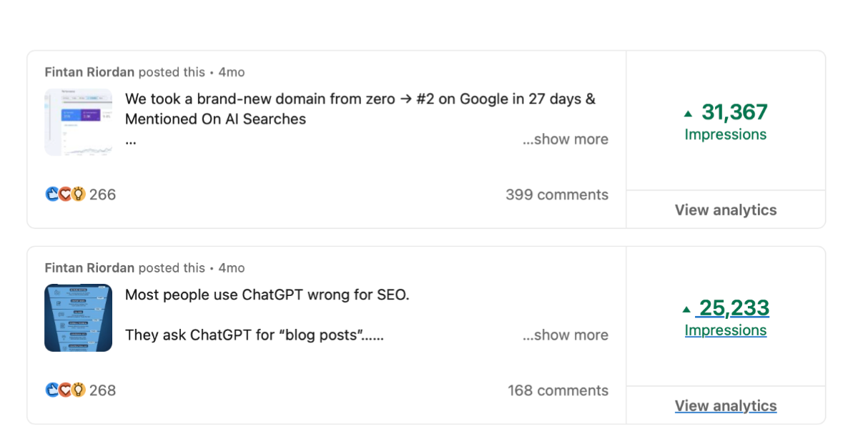Click the heart reaction icon on the 268-reactions post
Screen dimensions: 868x429
65,390
